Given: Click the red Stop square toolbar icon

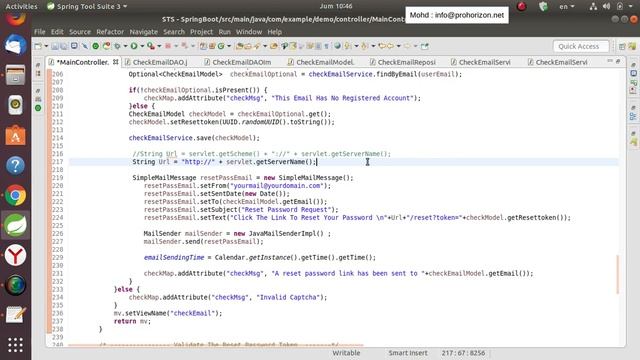Looking at the screenshot, I should pyautogui.click(x=168, y=46).
